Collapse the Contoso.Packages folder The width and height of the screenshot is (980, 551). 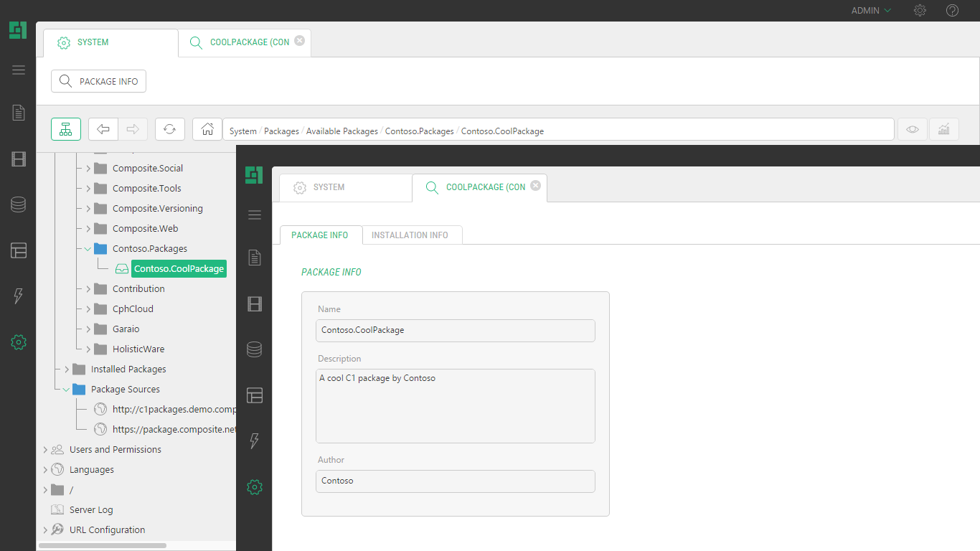point(88,249)
